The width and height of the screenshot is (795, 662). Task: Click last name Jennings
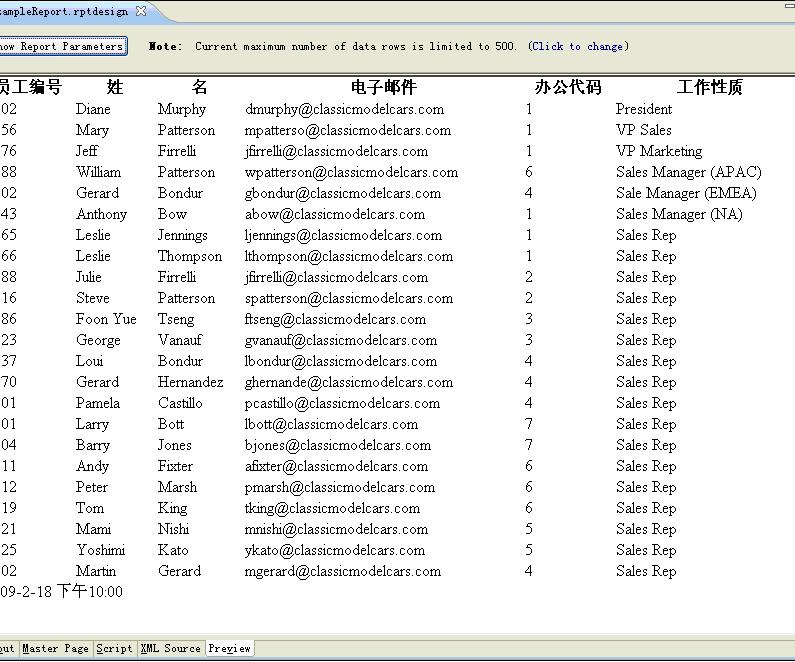[x=182, y=236]
